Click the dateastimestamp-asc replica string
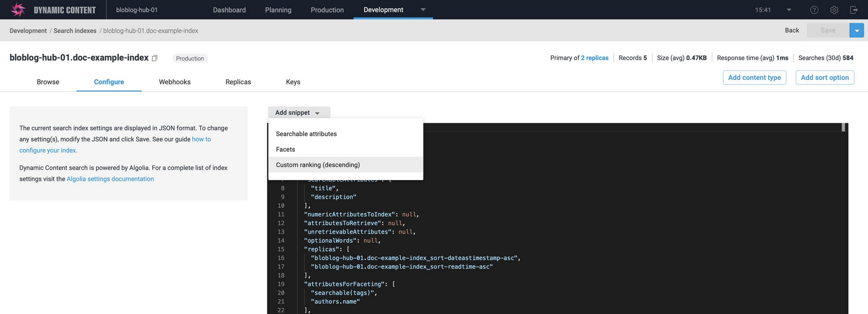This screenshot has width=868, height=314. pyautogui.click(x=414, y=258)
